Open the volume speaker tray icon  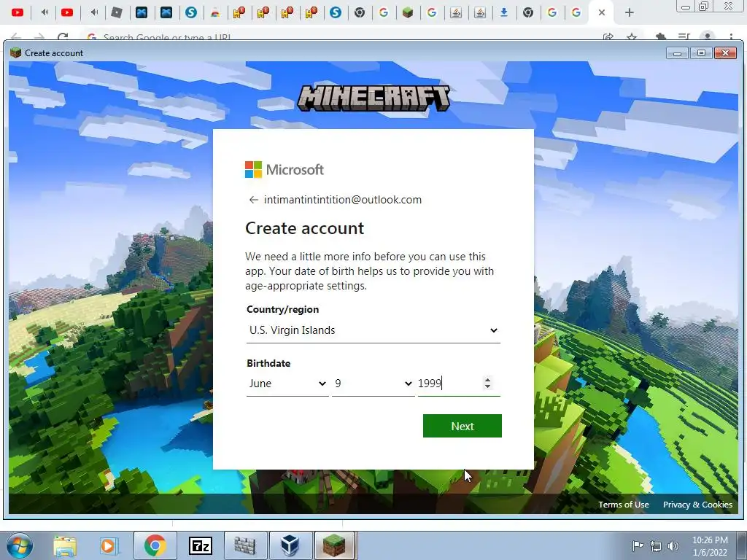[x=673, y=546]
